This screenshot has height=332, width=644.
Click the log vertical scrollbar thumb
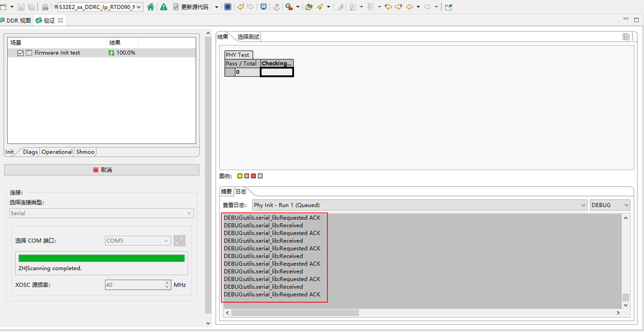[x=625, y=297]
